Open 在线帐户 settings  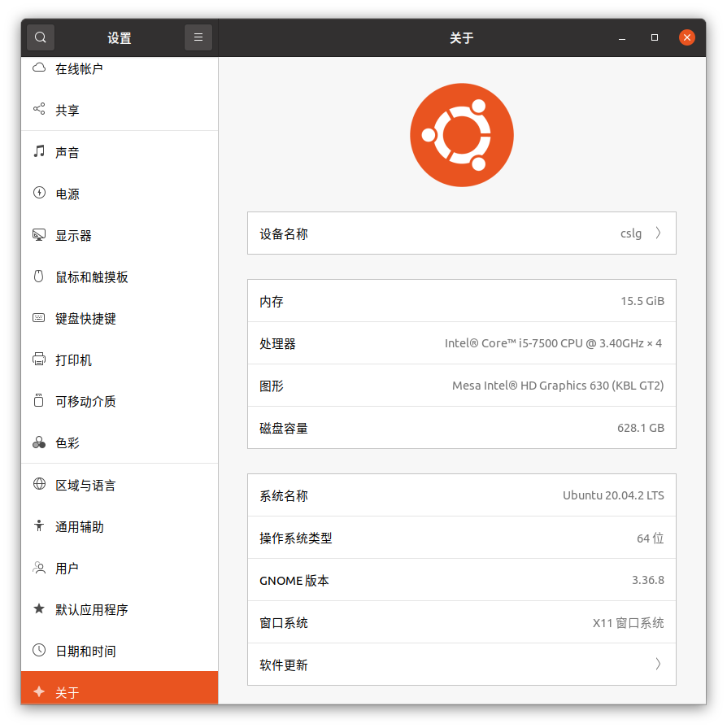pyautogui.click(x=89, y=68)
